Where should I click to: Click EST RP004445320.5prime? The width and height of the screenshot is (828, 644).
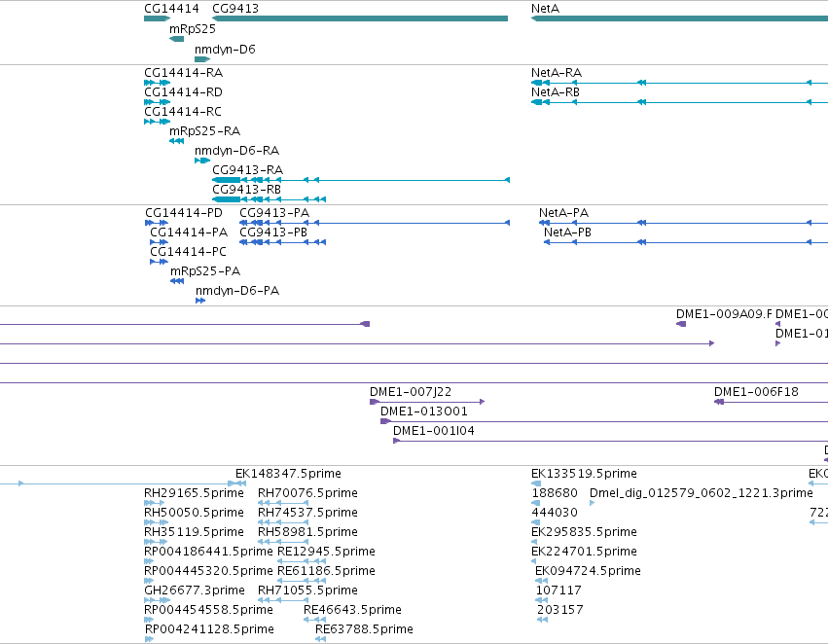208,571
